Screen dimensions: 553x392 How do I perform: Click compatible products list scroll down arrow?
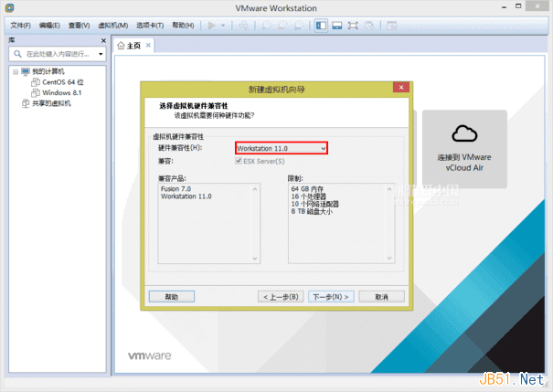[x=255, y=259]
